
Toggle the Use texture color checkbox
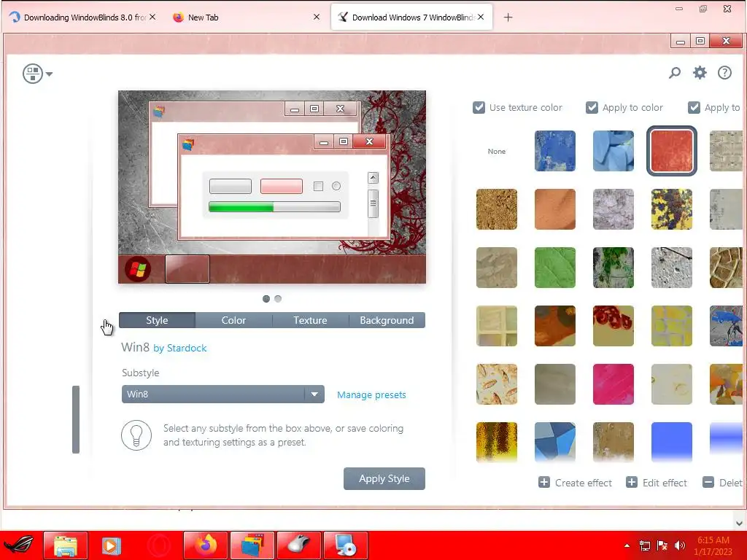pos(479,108)
